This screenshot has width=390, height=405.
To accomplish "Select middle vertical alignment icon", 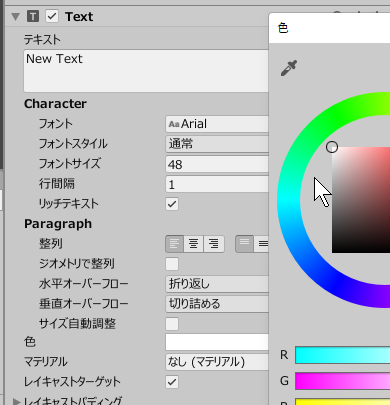I will pyautogui.click(x=261, y=244).
